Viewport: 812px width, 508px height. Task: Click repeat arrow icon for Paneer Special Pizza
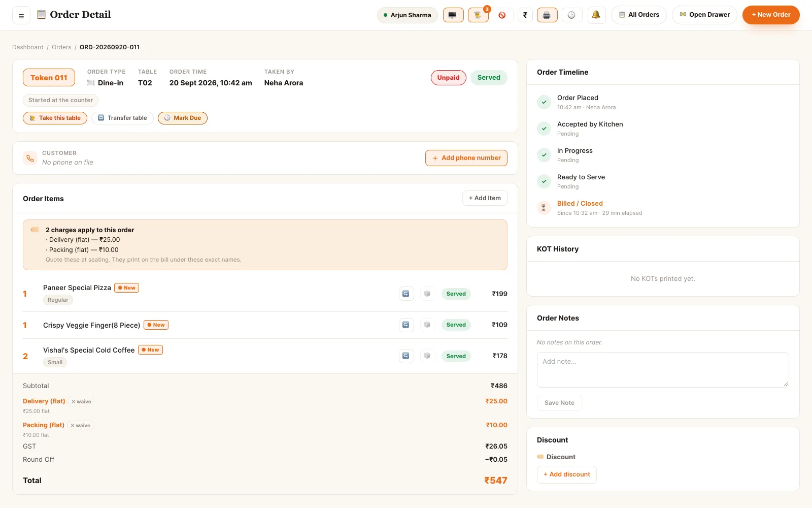[x=406, y=294]
